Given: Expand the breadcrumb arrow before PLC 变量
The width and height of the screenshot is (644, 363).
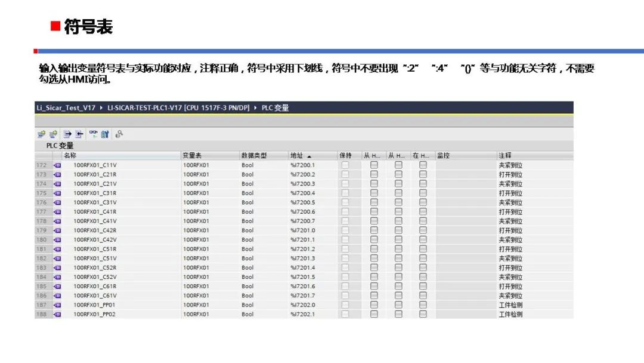Looking at the screenshot, I should tap(256, 108).
